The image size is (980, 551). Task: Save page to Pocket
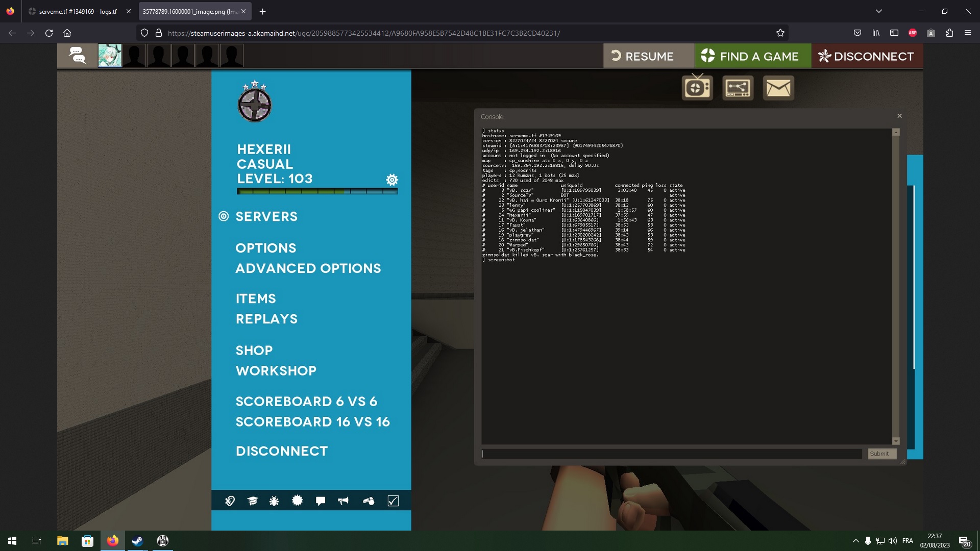click(x=857, y=33)
